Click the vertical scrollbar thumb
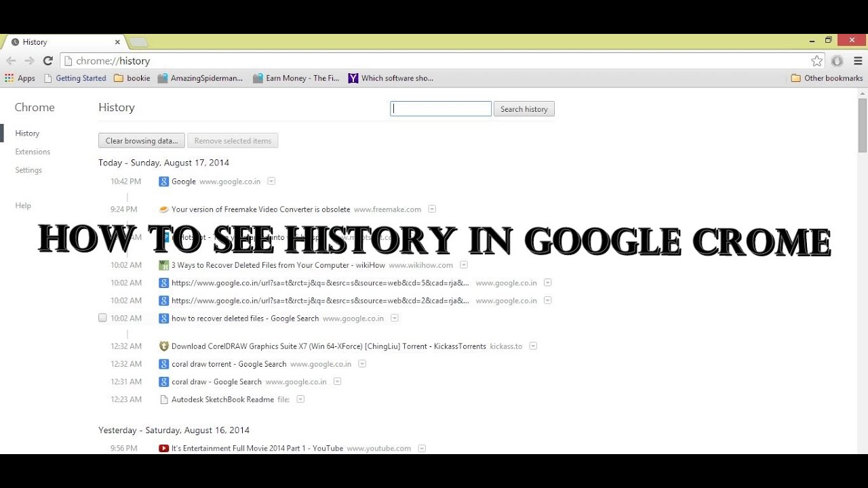 [862, 125]
